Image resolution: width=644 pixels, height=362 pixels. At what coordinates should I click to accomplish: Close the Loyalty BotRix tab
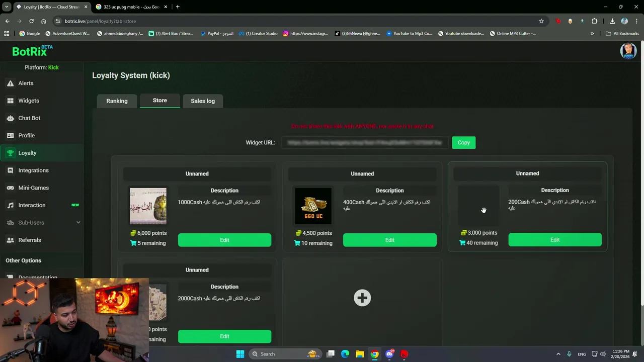pos(86,7)
